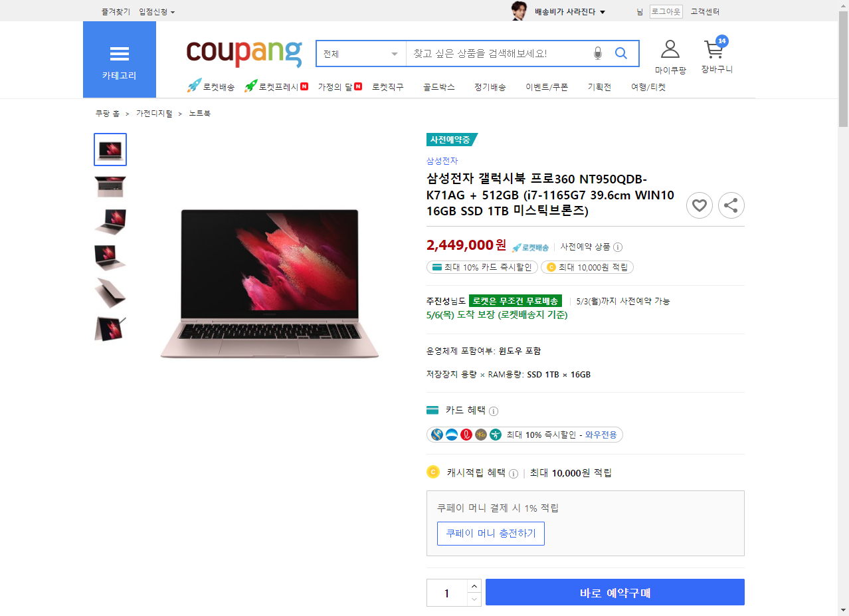
Task: Click the 로그아웃 button
Action: click(666, 12)
